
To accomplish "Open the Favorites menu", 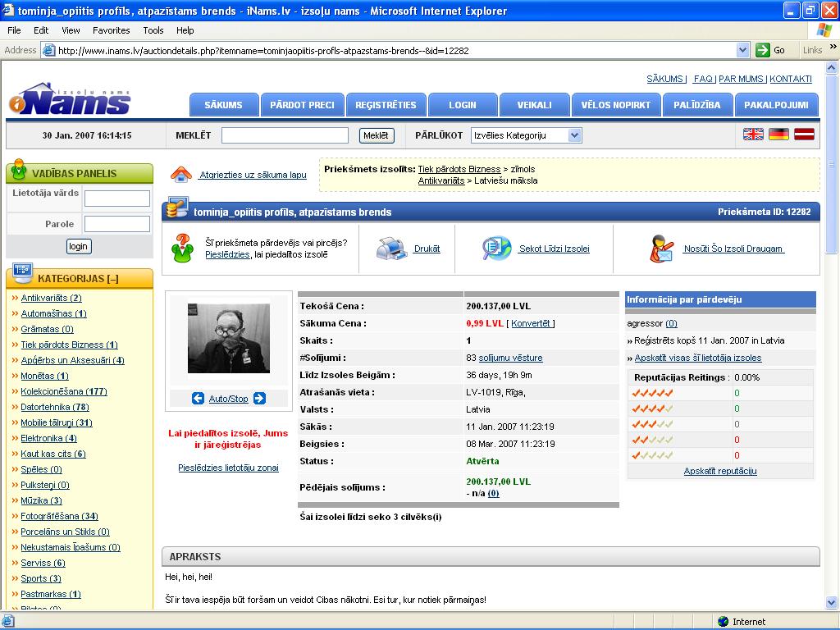I will [x=111, y=30].
